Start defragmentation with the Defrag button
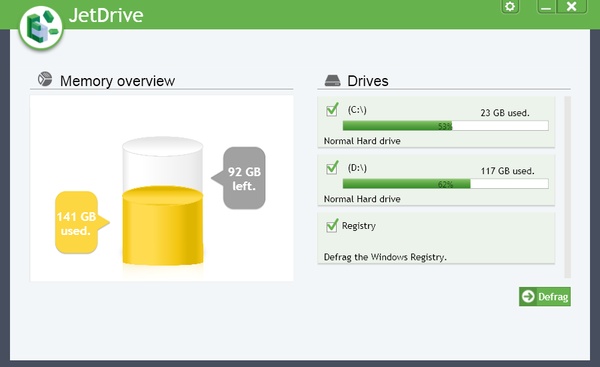The height and width of the screenshot is (367, 600). click(545, 297)
